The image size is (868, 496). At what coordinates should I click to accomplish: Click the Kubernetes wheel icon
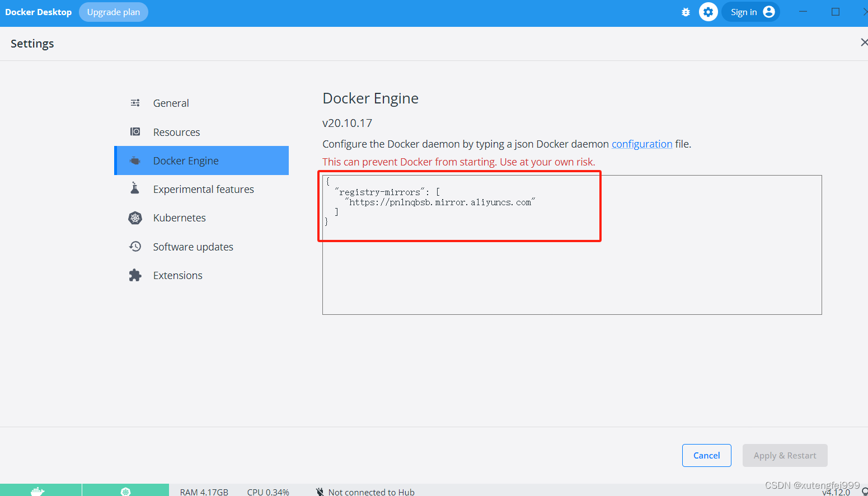pyautogui.click(x=135, y=218)
